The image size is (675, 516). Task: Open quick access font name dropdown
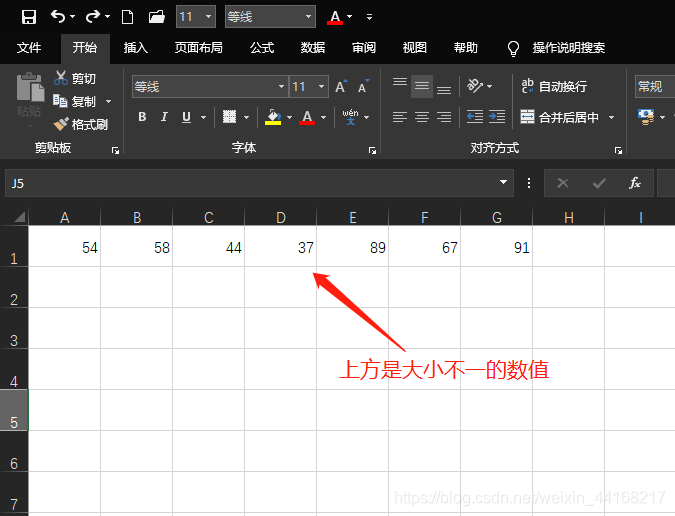click(308, 17)
